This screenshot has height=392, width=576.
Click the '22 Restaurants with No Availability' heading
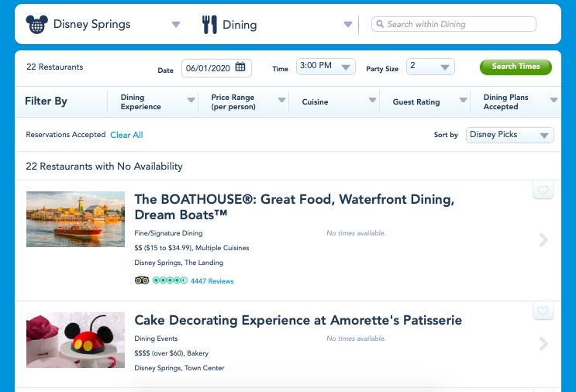point(104,167)
